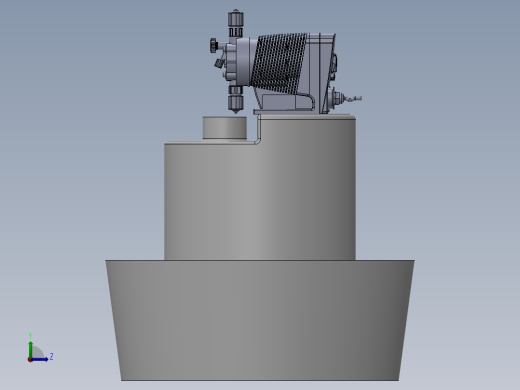The image size is (520, 390).
Task: Click the green Y axis arrow
Action: 31,349
